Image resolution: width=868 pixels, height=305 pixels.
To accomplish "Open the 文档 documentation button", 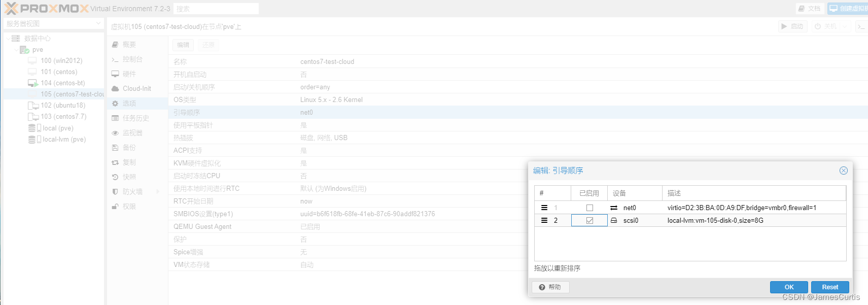I will pos(809,9).
